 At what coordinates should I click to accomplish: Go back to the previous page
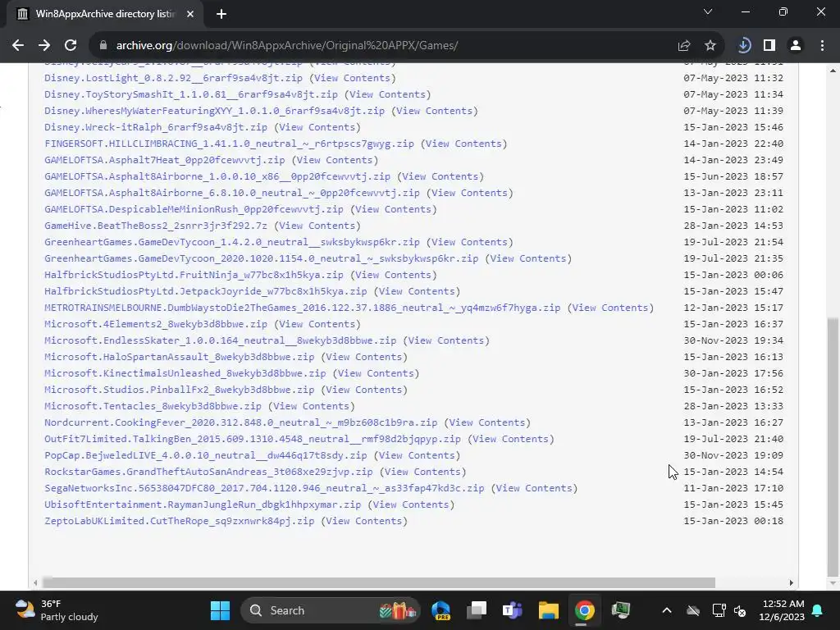click(x=18, y=46)
